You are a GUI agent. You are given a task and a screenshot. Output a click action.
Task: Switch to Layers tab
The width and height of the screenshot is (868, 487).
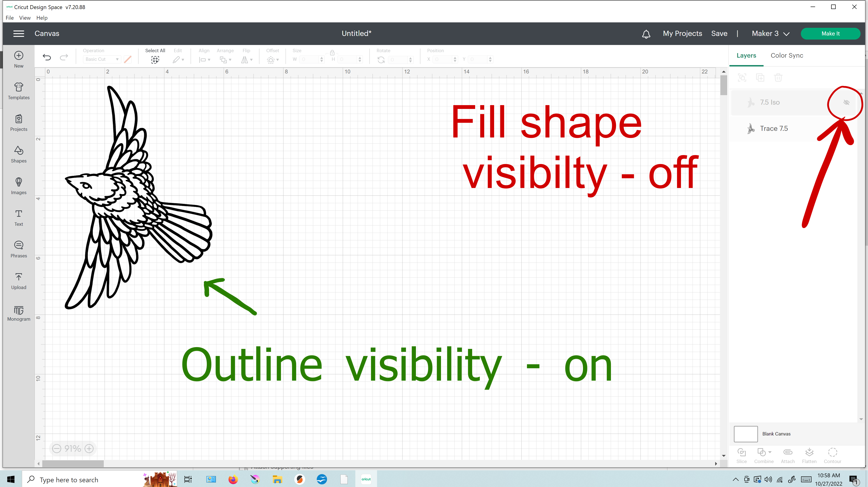point(746,55)
